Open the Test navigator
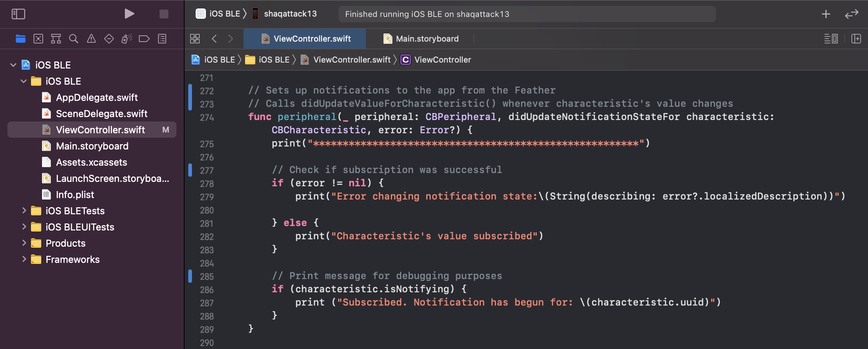 [109, 39]
